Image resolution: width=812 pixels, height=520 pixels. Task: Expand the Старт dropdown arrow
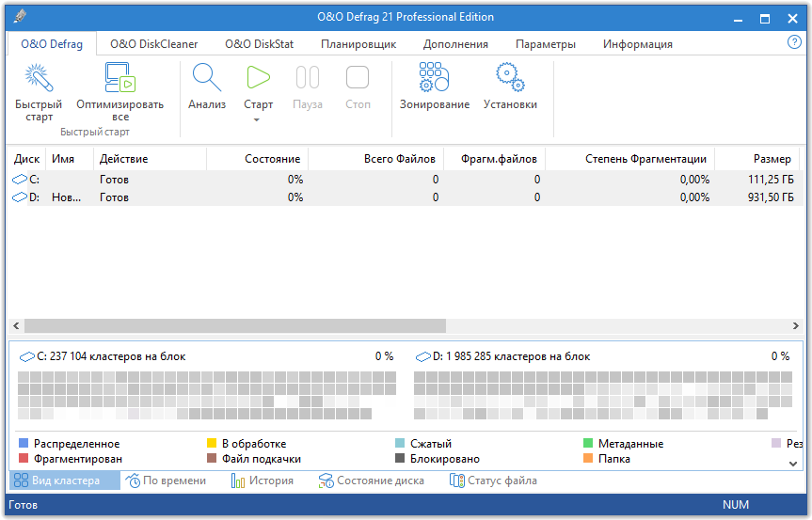256,120
